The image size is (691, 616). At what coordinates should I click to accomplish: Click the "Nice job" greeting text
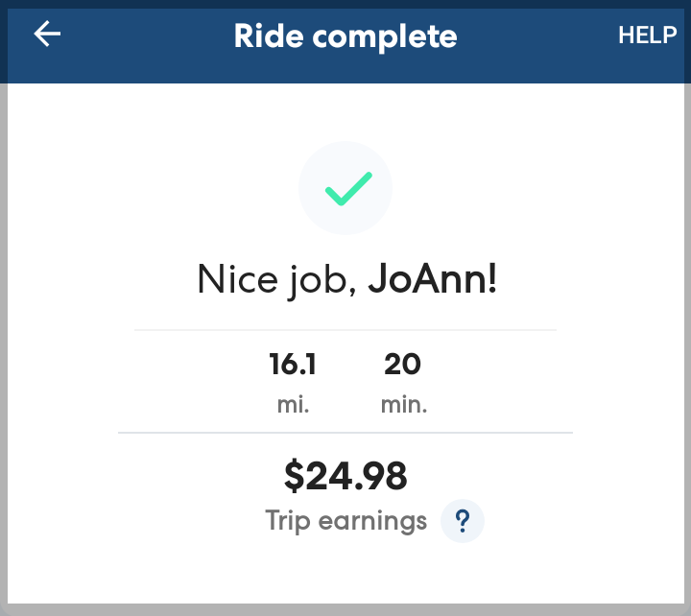pos(277,279)
